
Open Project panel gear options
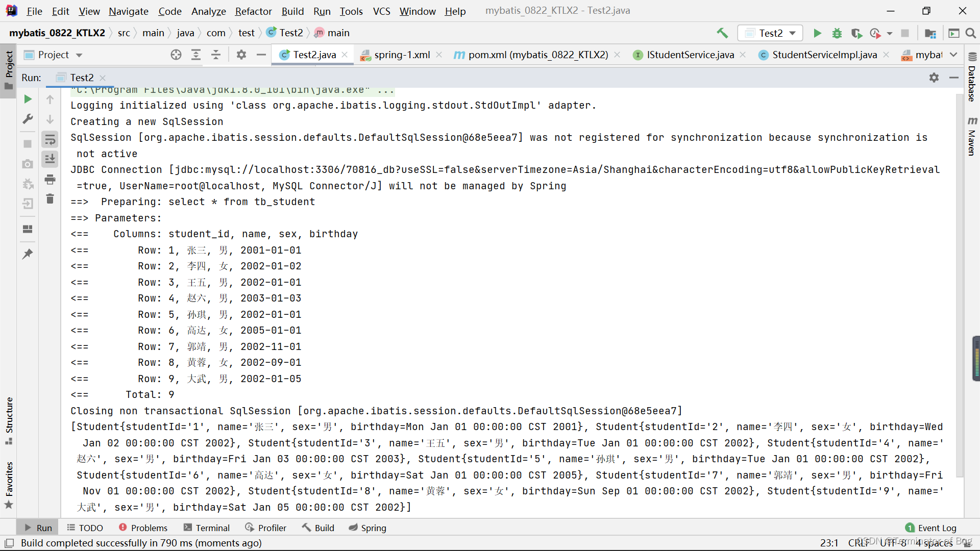tap(241, 55)
